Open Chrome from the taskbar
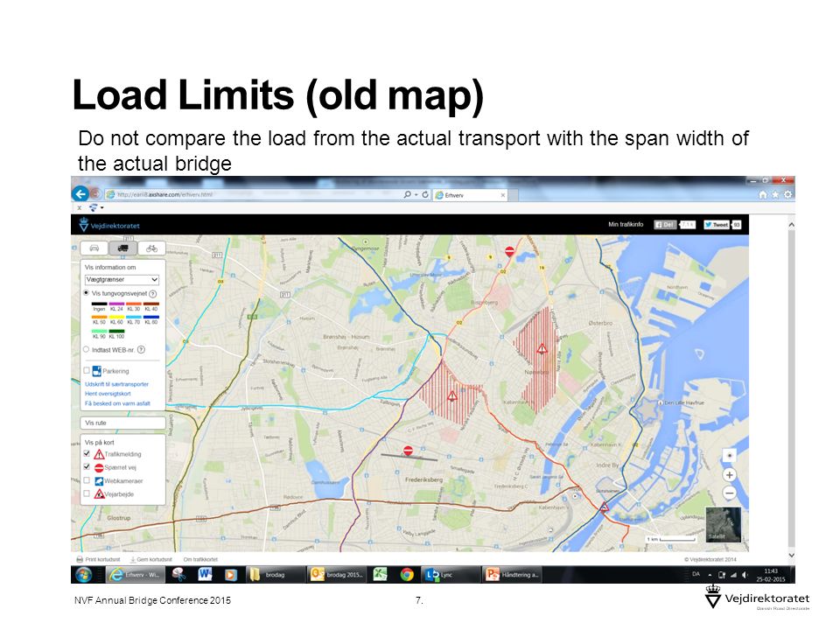The image size is (840, 630). [x=407, y=574]
